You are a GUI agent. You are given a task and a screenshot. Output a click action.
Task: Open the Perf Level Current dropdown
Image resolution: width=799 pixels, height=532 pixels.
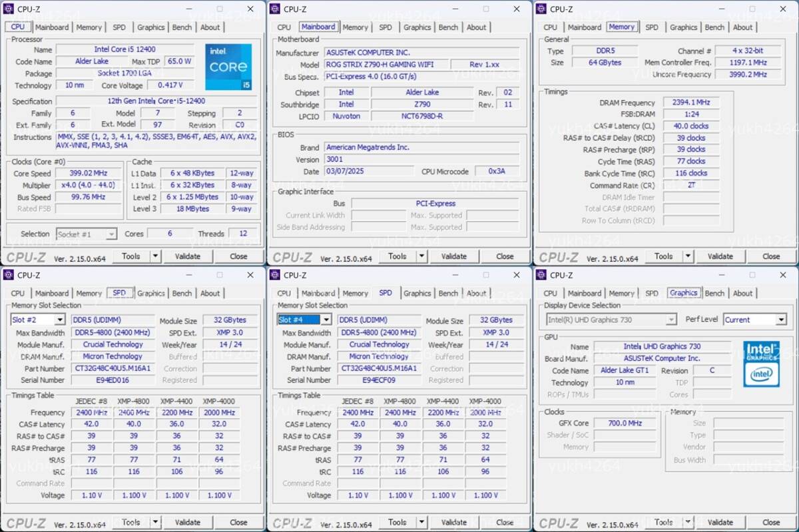coord(781,320)
